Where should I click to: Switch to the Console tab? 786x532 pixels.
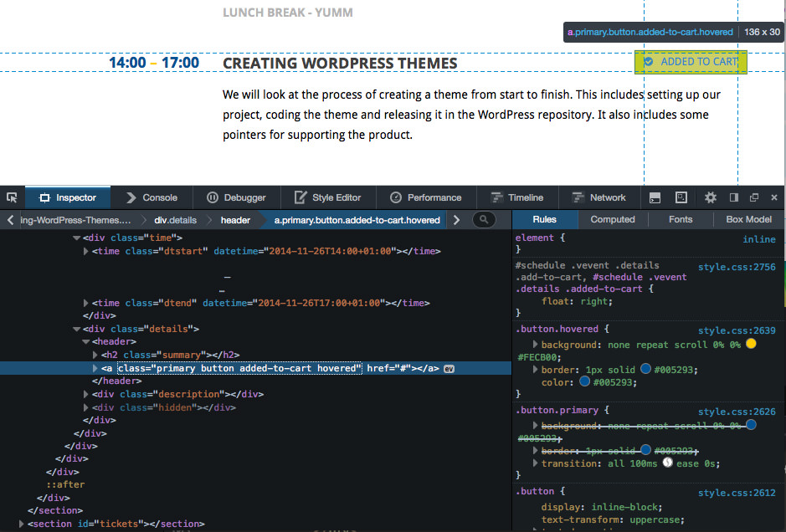[x=152, y=198]
